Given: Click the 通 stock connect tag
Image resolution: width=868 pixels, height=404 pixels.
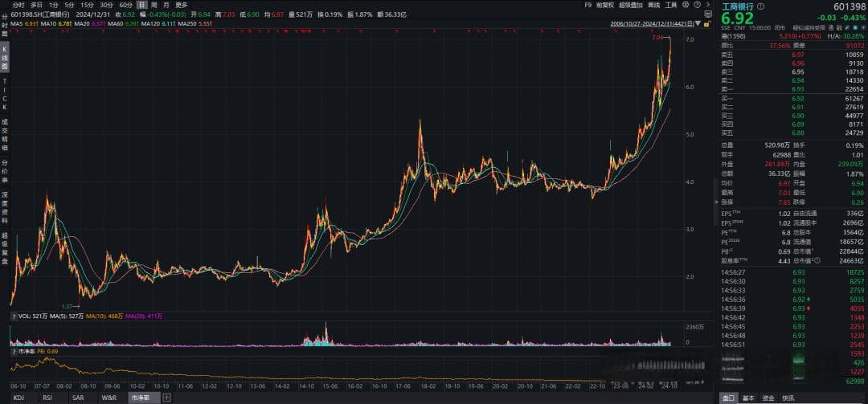Looking at the screenshot, I should pyautogui.click(x=832, y=27).
